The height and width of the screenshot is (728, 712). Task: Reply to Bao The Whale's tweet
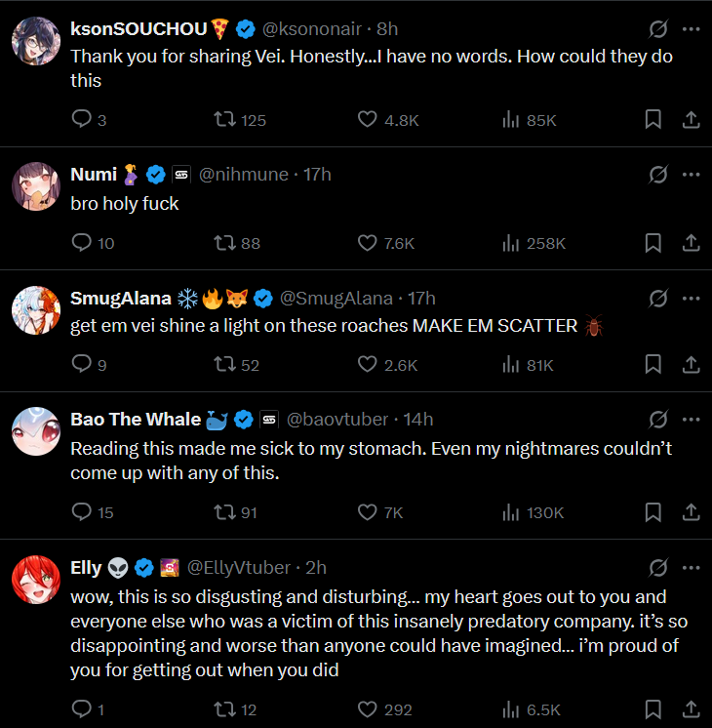click(x=82, y=511)
